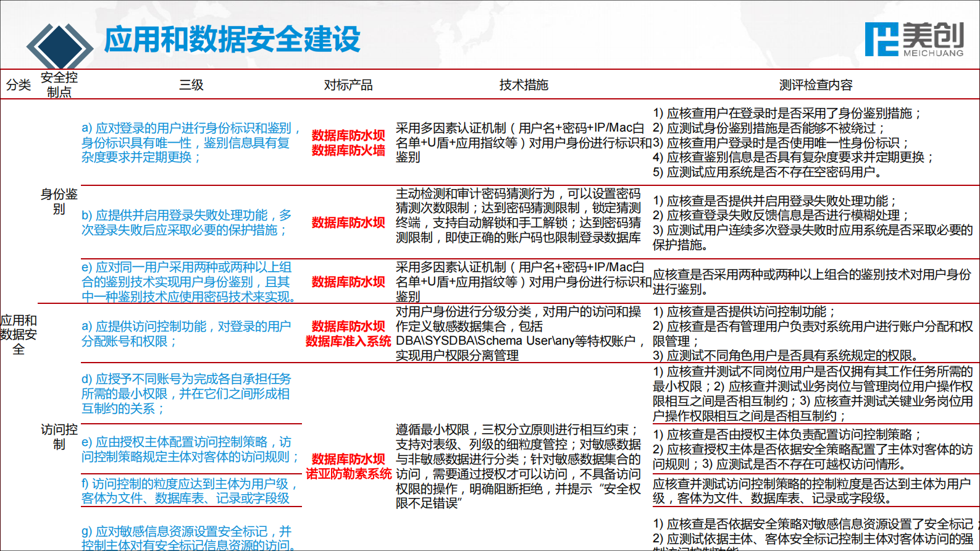Click the 身份鉴别 row label
The width and height of the screenshot is (980, 551).
[59, 201]
